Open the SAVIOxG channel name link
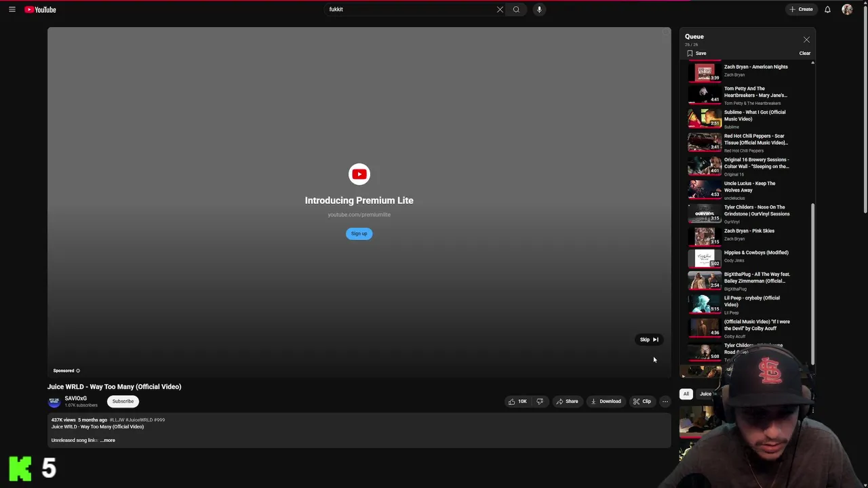 click(76, 399)
